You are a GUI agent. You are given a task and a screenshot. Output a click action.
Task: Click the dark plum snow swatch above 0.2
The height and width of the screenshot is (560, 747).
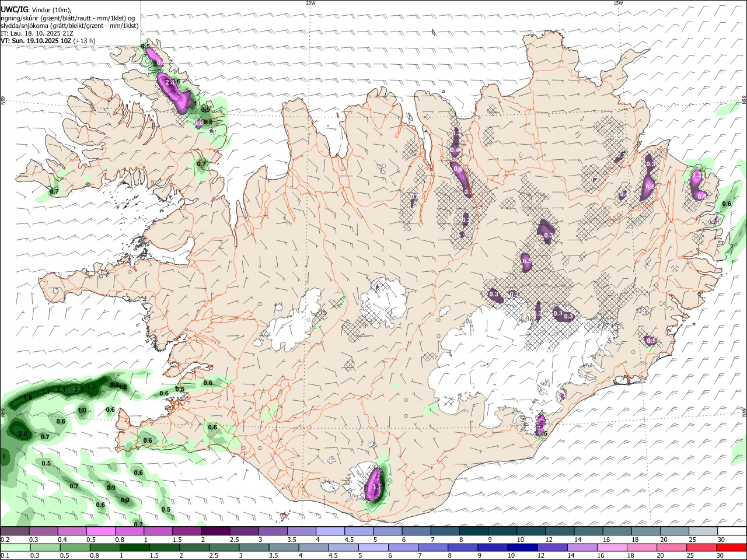click(15, 531)
